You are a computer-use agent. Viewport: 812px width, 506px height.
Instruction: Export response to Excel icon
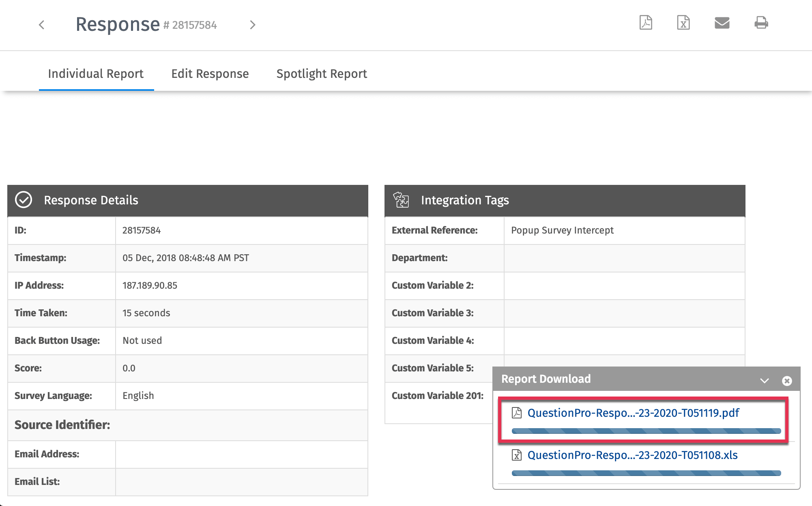point(683,23)
